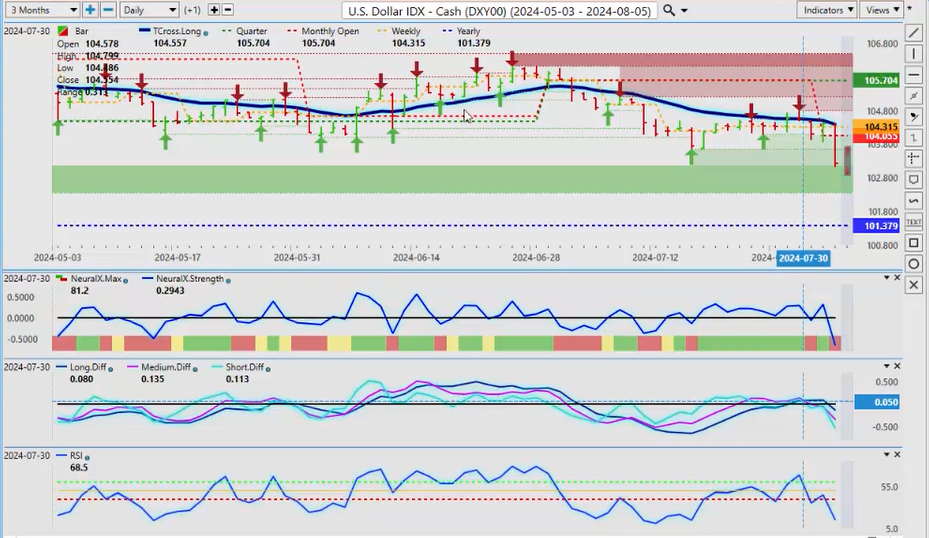Select the diagonal trend line drawing tool
929x538 pixels.
click(x=913, y=32)
